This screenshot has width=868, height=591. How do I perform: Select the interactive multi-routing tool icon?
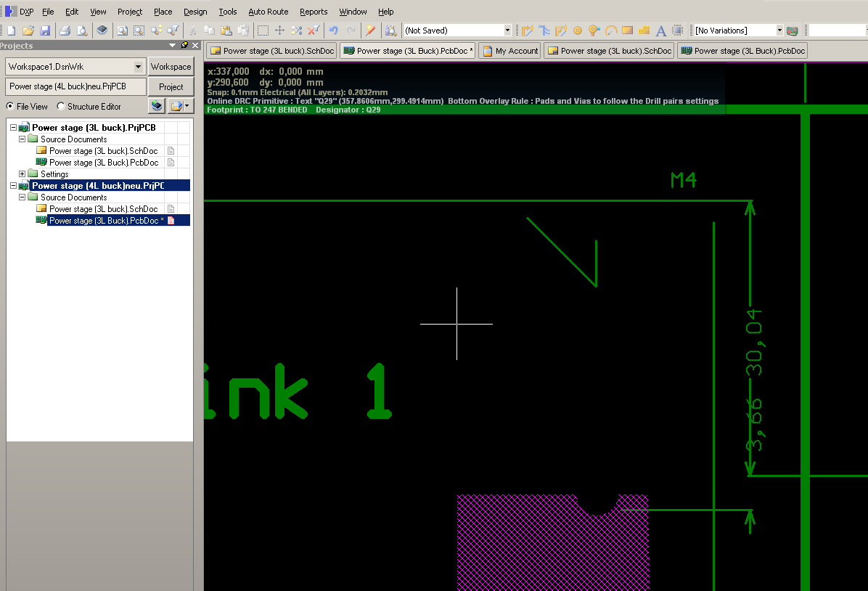561,30
